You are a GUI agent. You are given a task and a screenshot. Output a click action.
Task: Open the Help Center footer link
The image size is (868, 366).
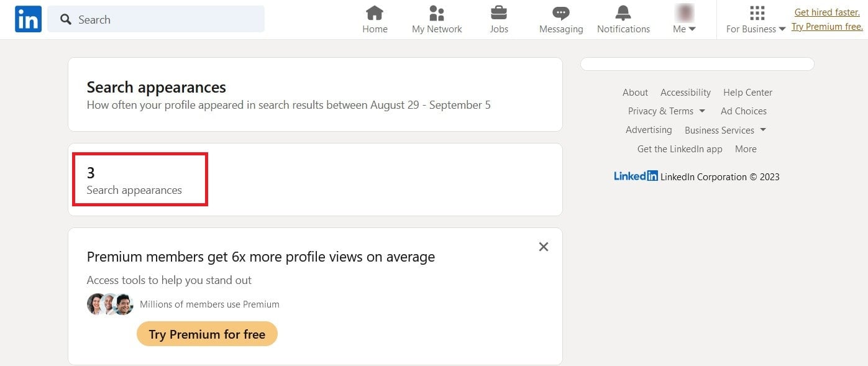pyautogui.click(x=747, y=93)
